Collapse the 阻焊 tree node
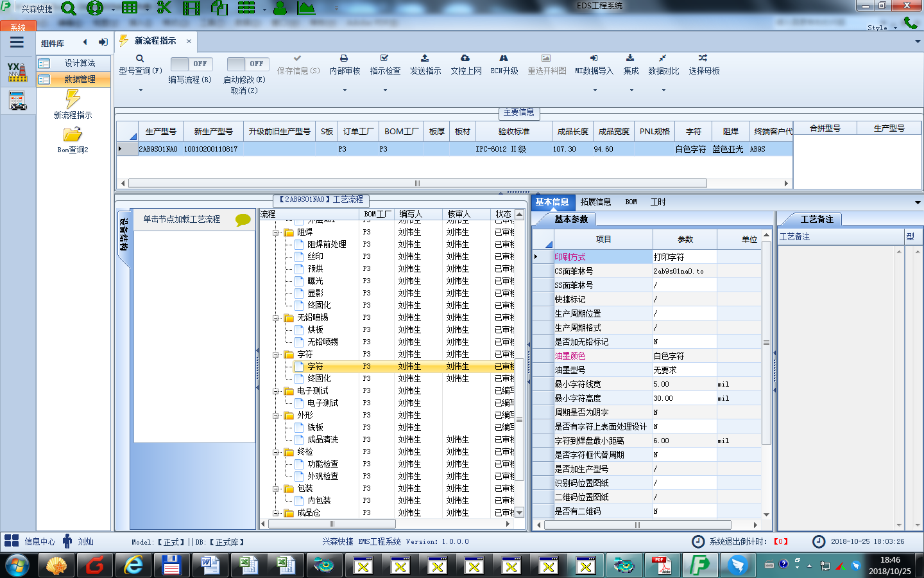Image resolution: width=924 pixels, height=578 pixels. (276, 232)
